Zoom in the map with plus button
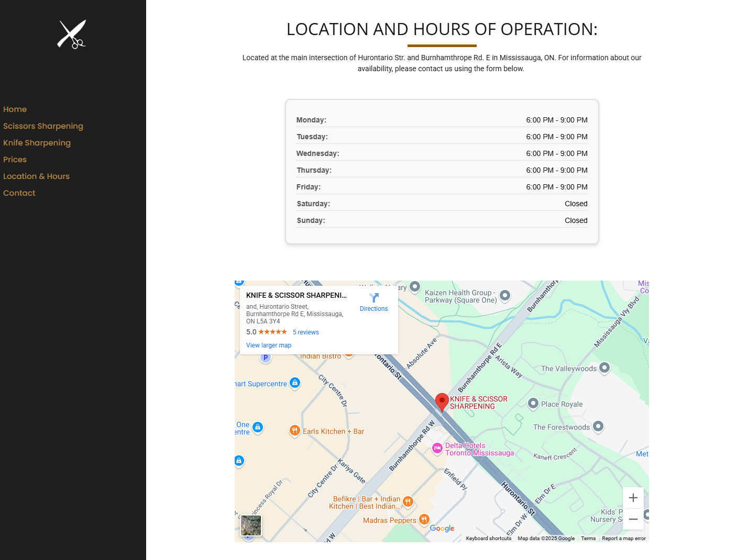 coord(633,498)
